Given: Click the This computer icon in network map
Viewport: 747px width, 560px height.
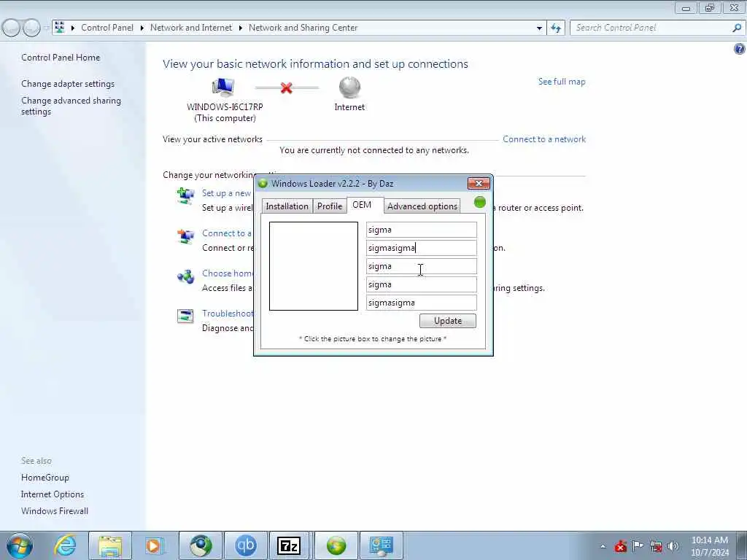Looking at the screenshot, I should click(223, 87).
